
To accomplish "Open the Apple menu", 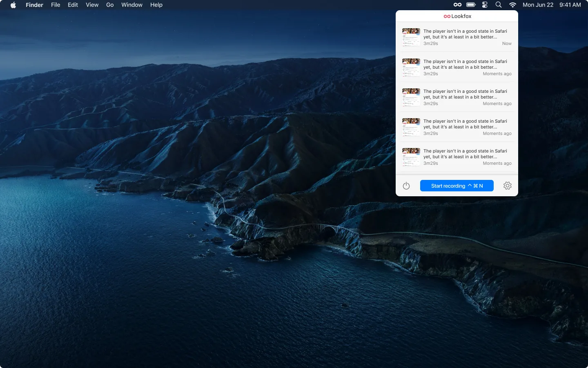I will point(13,5).
